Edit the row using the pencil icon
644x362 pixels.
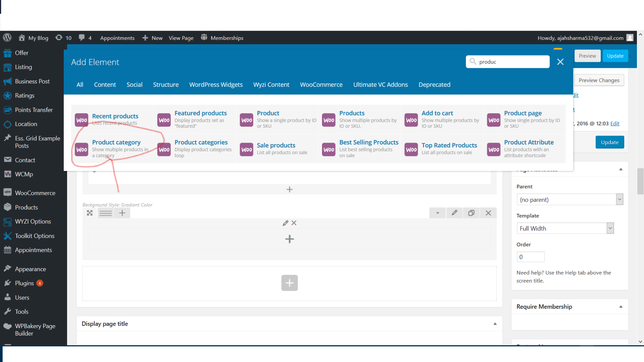pyautogui.click(x=454, y=213)
